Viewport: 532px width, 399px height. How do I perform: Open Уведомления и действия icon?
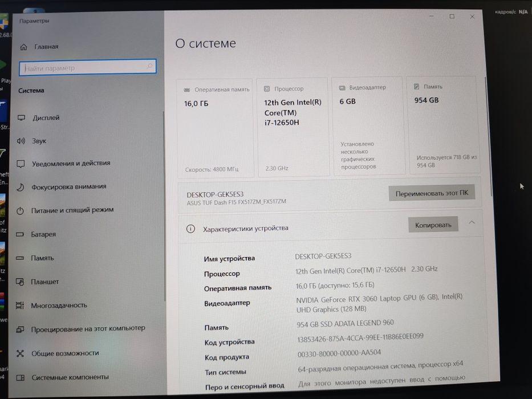pyautogui.click(x=21, y=164)
